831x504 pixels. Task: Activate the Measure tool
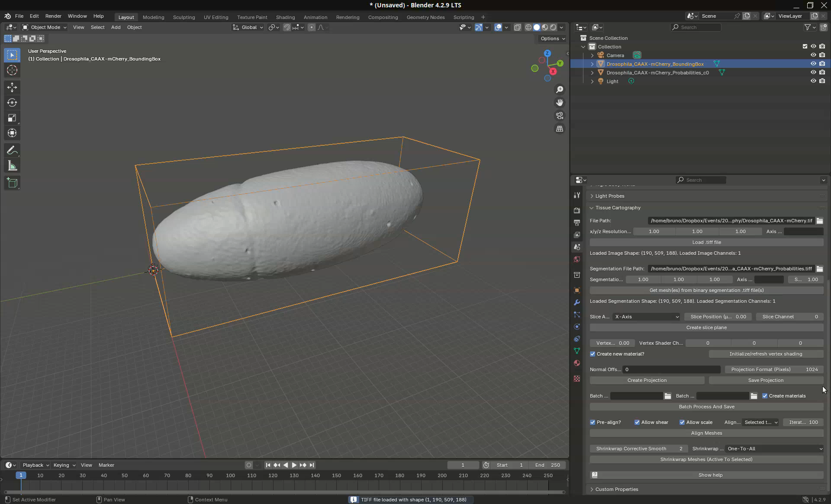tap(12, 166)
